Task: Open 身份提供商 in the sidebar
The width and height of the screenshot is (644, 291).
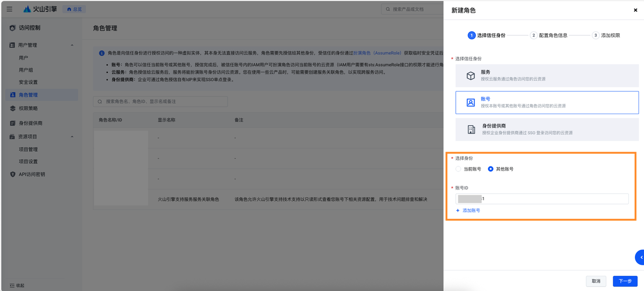Action: [30, 123]
